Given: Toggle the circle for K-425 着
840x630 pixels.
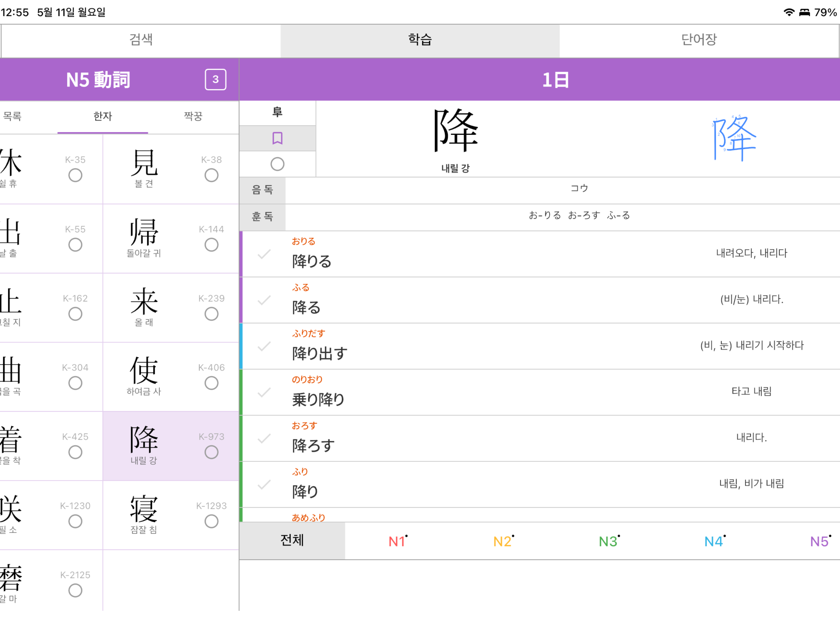Looking at the screenshot, I should click(75, 452).
